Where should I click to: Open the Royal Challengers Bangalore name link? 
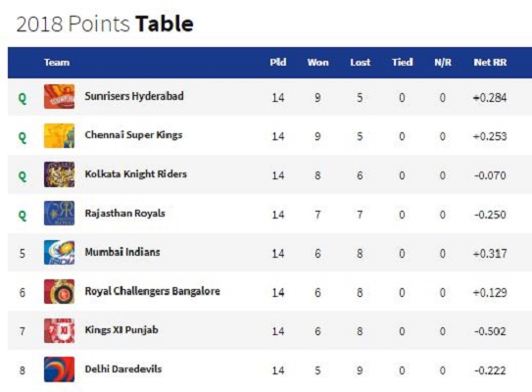pos(152,291)
